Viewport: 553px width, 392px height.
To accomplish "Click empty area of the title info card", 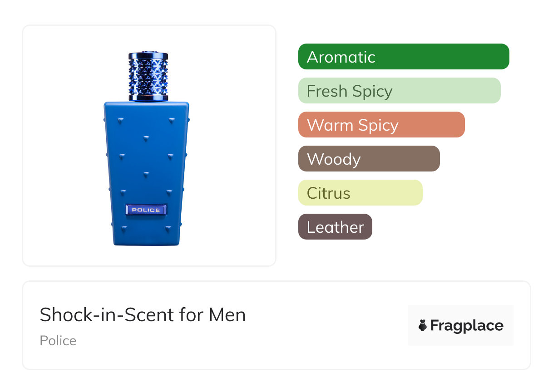I will pyautogui.click(x=327, y=325).
